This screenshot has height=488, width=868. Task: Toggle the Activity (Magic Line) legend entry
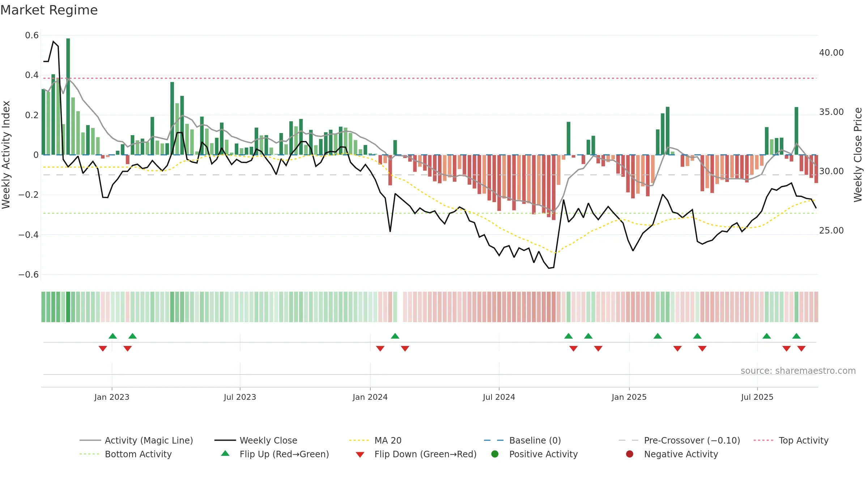136,440
